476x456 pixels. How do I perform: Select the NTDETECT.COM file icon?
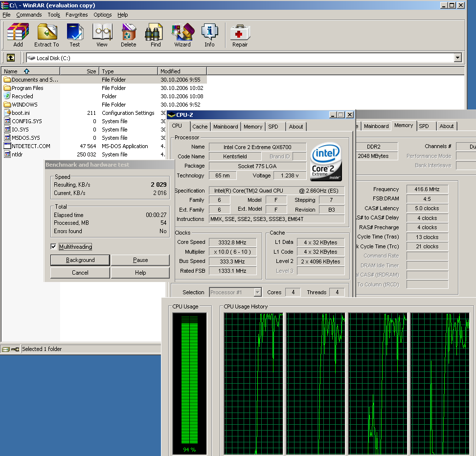tap(7, 146)
